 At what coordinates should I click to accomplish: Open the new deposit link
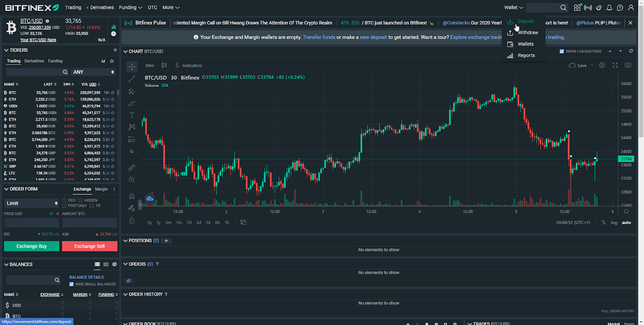pos(373,37)
